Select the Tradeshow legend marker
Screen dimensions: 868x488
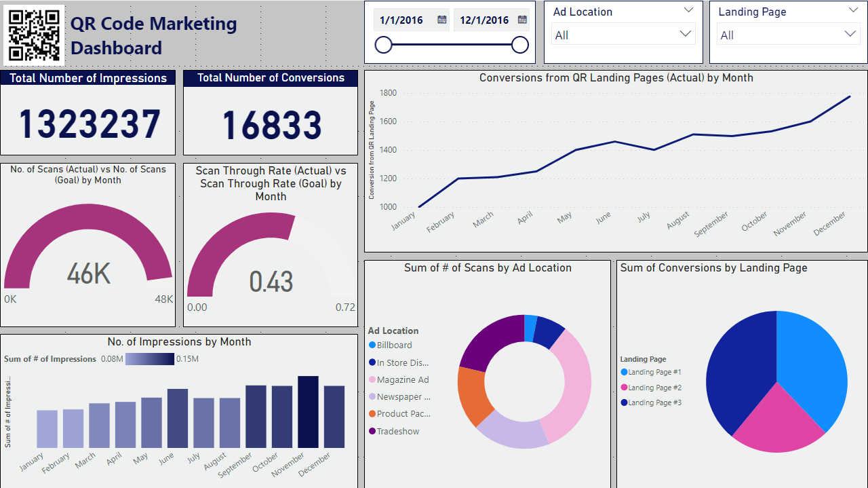coord(372,432)
